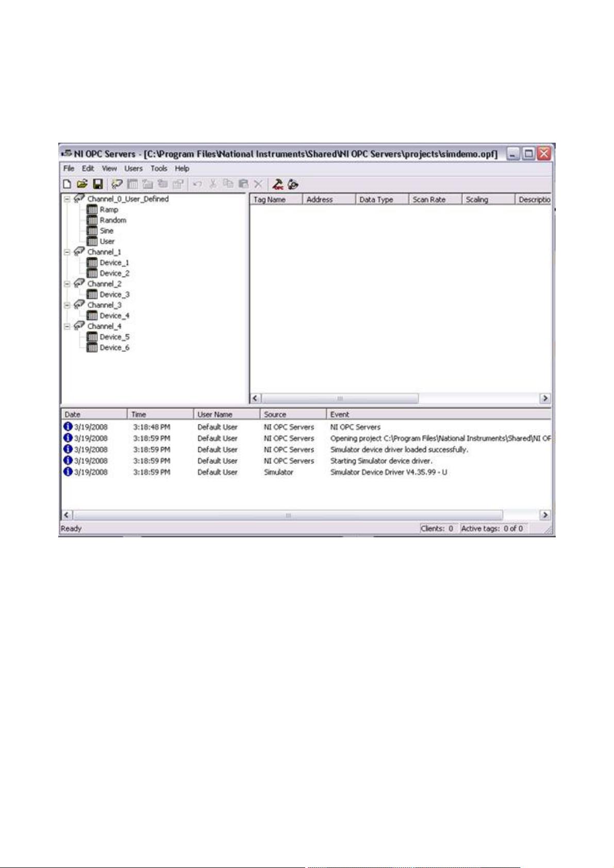Image resolution: width=614 pixels, height=868 pixels.
Task: Click the last toolbar icon after Quick Client
Action: [x=293, y=184]
